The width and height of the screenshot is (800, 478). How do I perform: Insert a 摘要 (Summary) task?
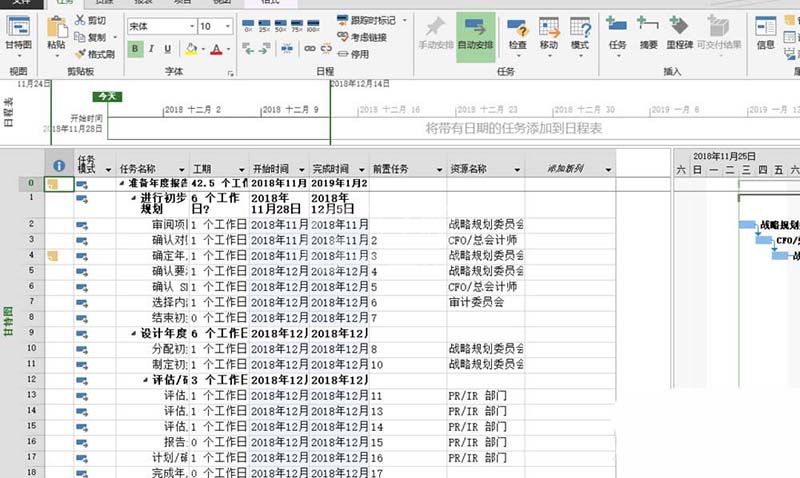point(648,34)
